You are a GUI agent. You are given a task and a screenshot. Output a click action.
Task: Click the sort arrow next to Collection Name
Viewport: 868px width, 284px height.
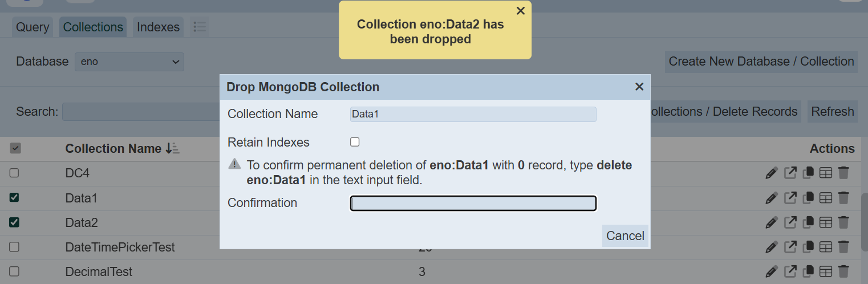click(172, 149)
